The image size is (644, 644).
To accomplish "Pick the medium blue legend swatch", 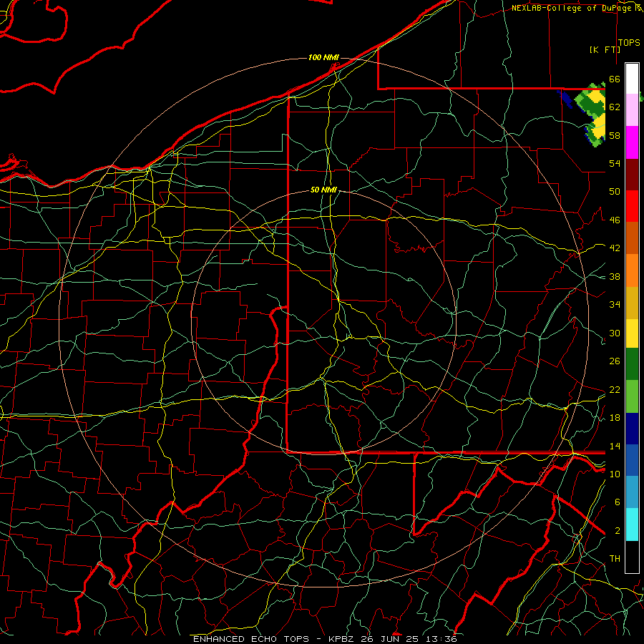I will pyautogui.click(x=632, y=460).
